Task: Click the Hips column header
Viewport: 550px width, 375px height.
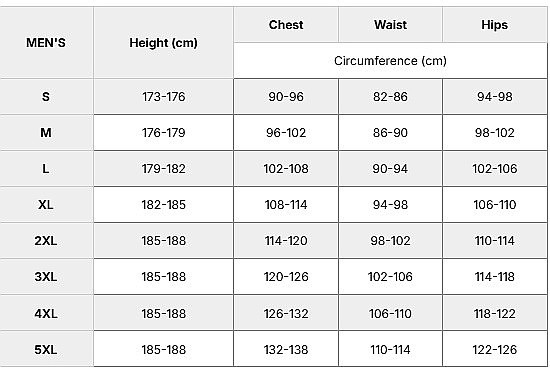Action: [495, 25]
